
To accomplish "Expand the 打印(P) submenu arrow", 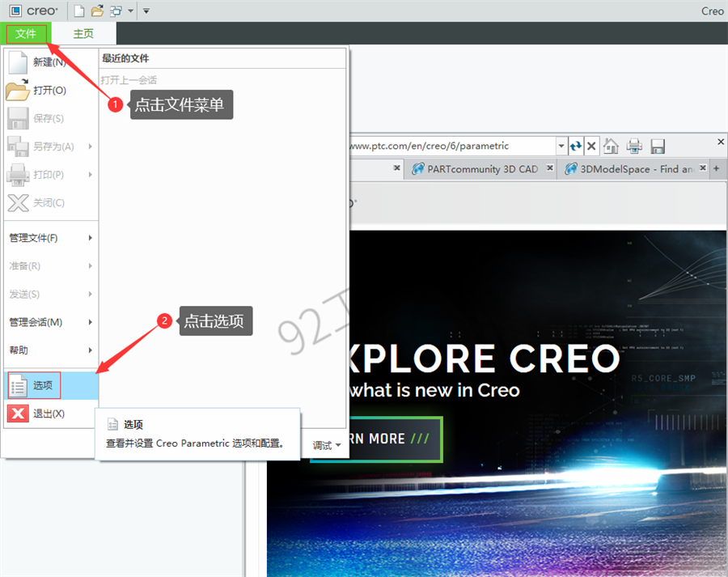I will tap(90, 175).
